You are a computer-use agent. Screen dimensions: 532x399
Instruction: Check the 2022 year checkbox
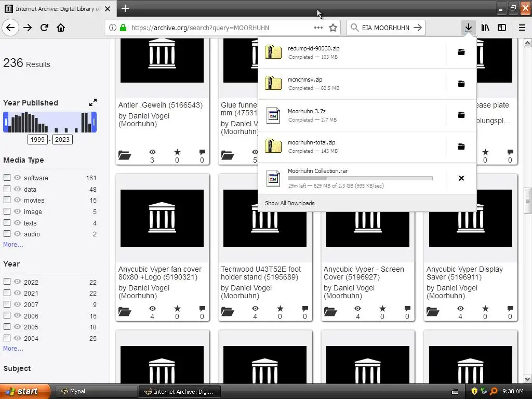(7, 282)
